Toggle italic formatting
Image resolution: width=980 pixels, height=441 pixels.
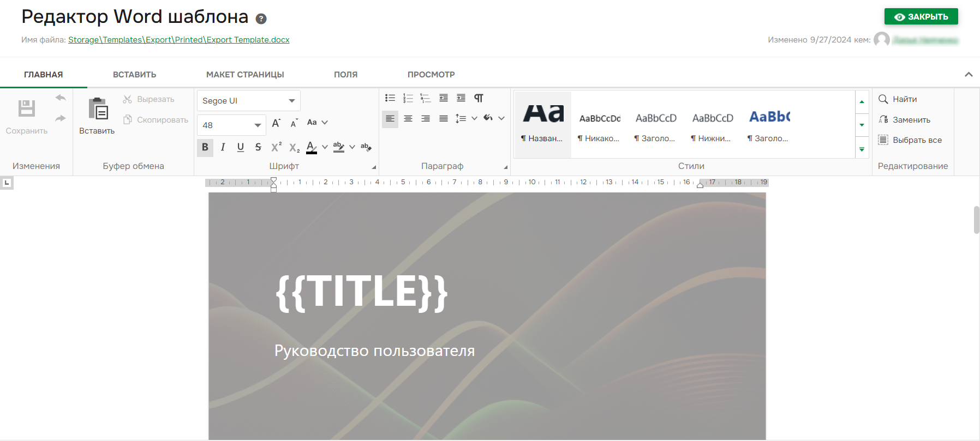pyautogui.click(x=223, y=147)
